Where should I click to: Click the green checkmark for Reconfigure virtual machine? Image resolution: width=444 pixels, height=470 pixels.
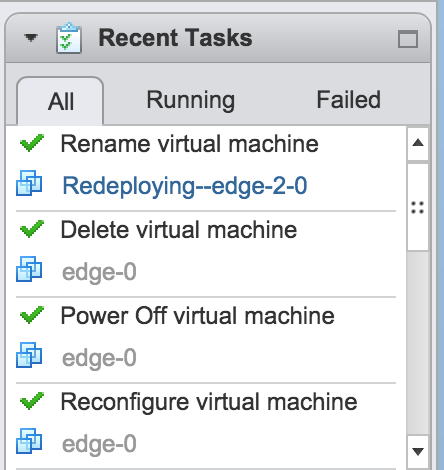(x=32, y=401)
